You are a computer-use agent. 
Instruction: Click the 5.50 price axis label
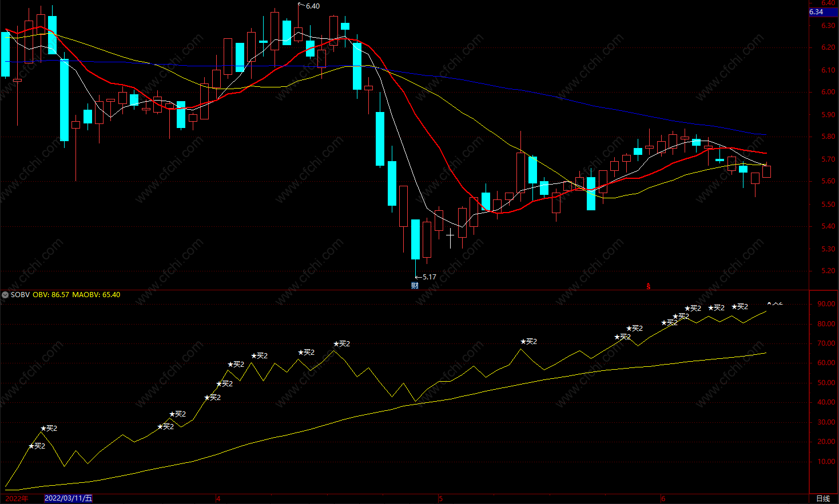(828, 205)
